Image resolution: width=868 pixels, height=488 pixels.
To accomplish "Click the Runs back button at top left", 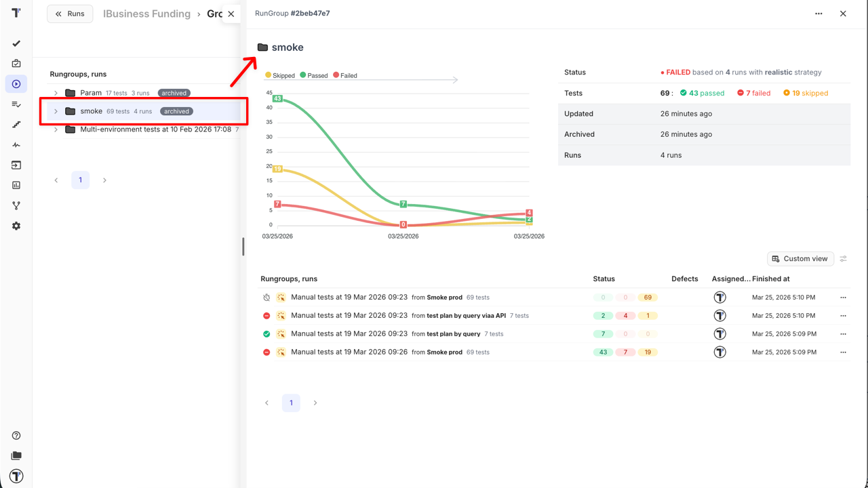I will pos(70,14).
